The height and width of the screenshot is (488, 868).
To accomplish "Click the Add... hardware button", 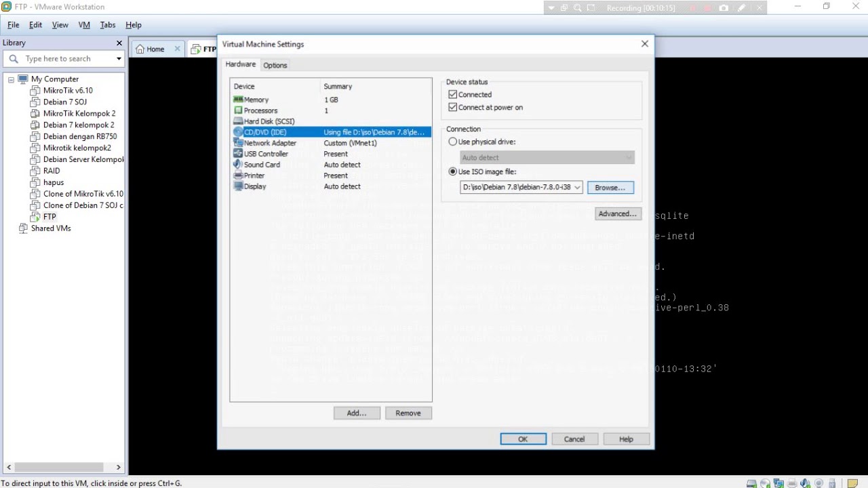I will tap(357, 413).
